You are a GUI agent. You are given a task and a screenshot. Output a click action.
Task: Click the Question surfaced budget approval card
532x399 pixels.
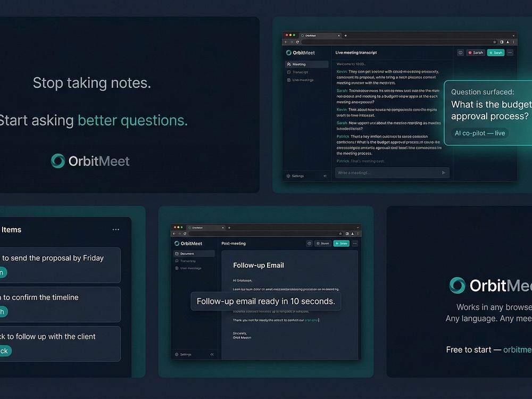[488, 113]
